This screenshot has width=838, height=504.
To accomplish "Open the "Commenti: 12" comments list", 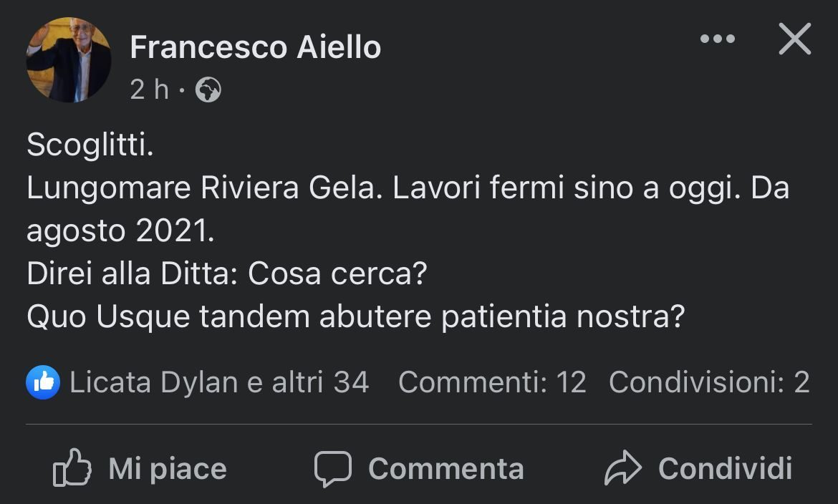I will click(x=492, y=382).
